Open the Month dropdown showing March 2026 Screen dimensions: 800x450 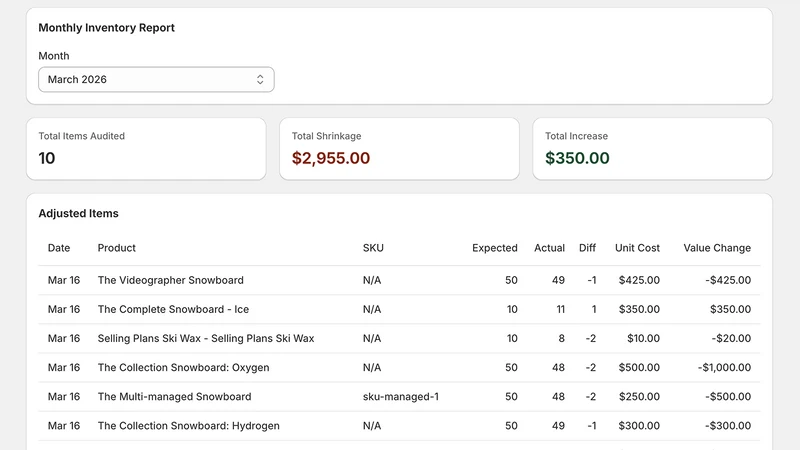[x=156, y=80]
